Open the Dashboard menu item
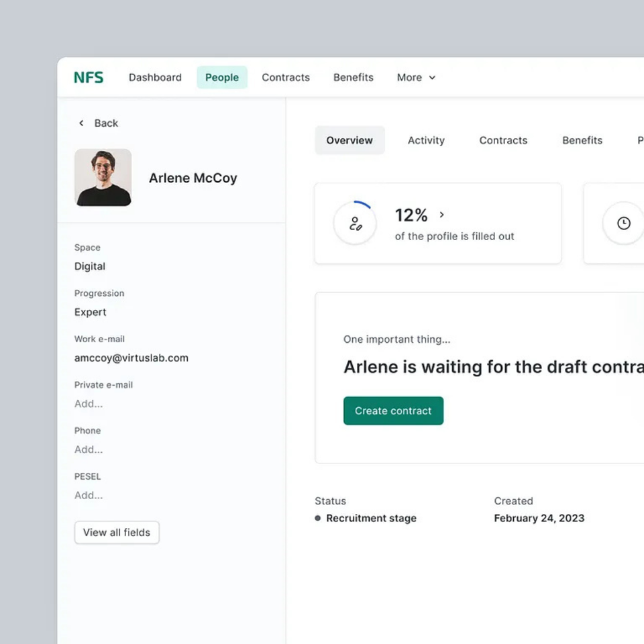 (155, 77)
